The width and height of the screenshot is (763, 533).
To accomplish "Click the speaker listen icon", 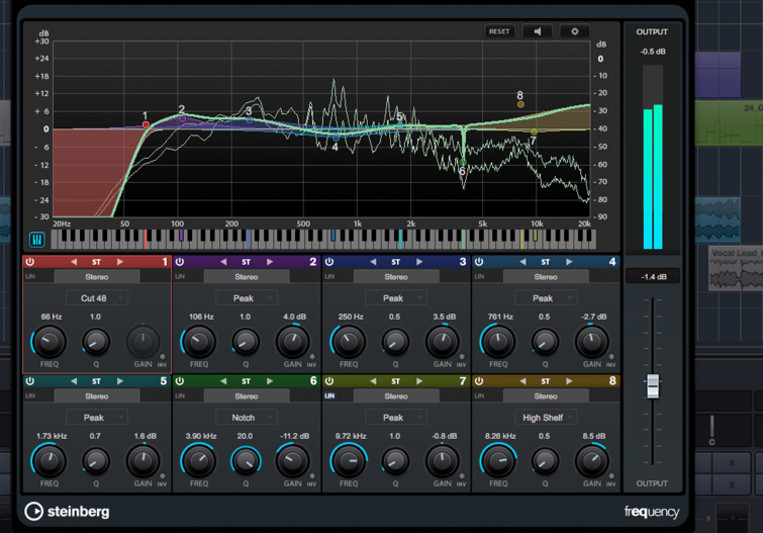I will point(537,32).
